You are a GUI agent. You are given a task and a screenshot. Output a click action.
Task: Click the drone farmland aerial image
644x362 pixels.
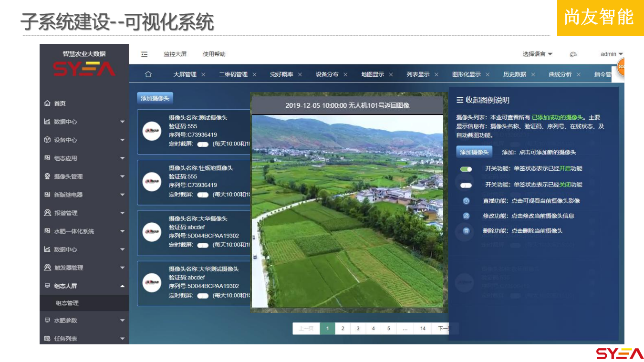pyautogui.click(x=347, y=211)
